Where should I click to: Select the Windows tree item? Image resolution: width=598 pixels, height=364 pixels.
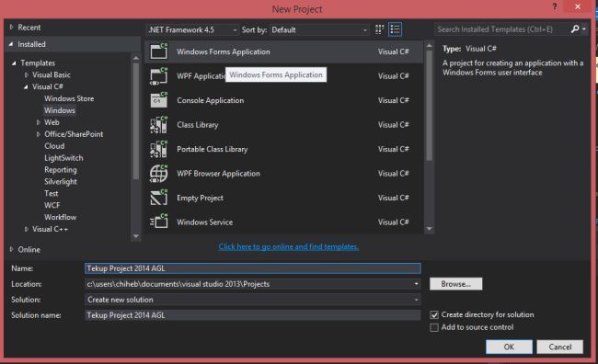60,110
